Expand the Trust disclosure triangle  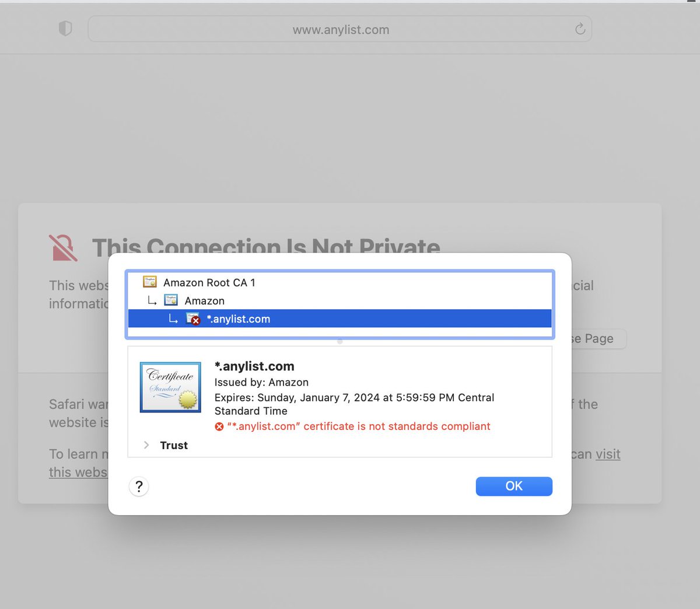pos(146,445)
